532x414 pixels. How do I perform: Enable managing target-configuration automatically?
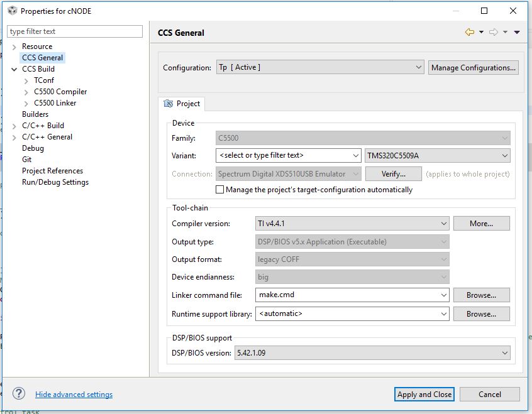(220, 190)
